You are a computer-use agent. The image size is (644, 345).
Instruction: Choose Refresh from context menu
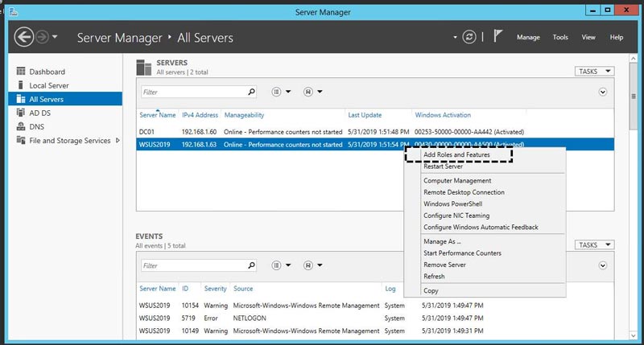(434, 277)
